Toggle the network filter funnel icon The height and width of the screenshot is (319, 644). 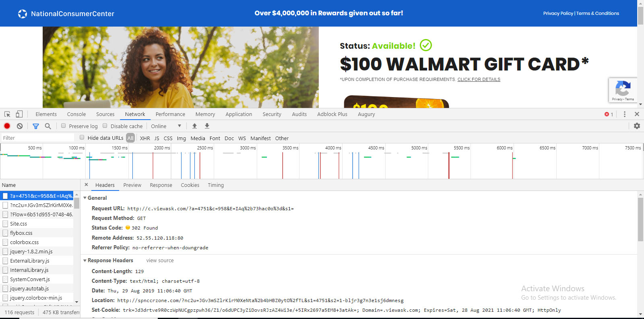(x=36, y=126)
